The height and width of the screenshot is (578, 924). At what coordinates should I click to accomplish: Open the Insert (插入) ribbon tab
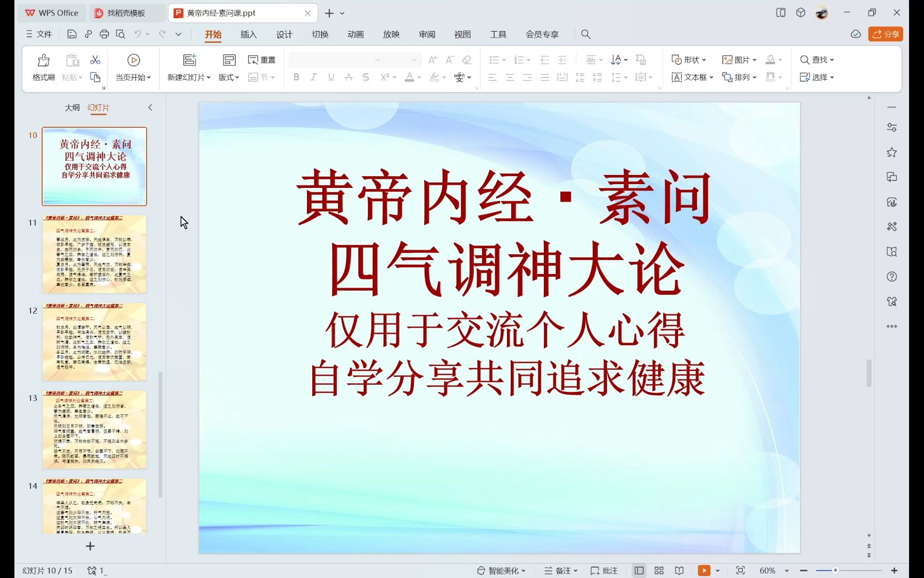click(249, 34)
